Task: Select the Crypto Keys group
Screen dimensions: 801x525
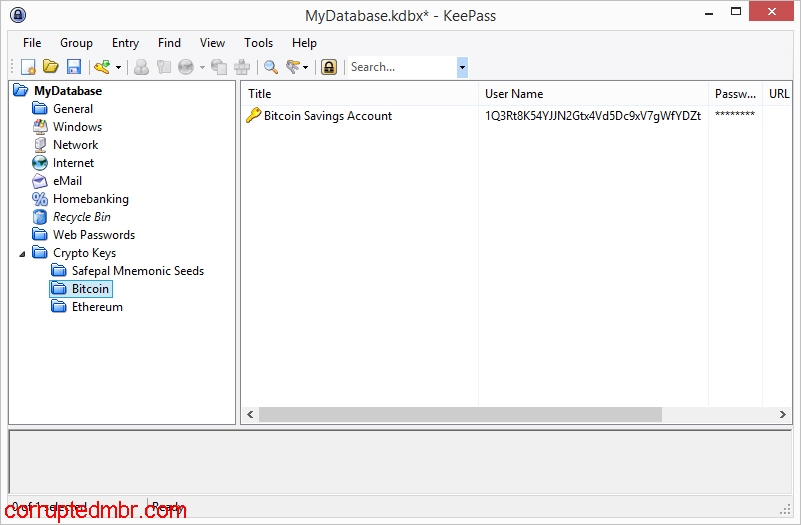Action: (x=85, y=253)
